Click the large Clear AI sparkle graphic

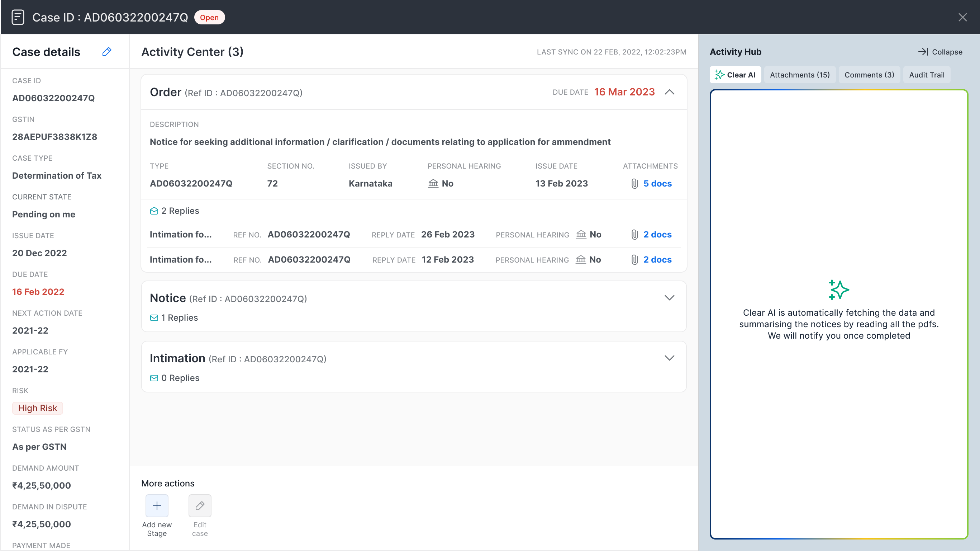coord(838,290)
